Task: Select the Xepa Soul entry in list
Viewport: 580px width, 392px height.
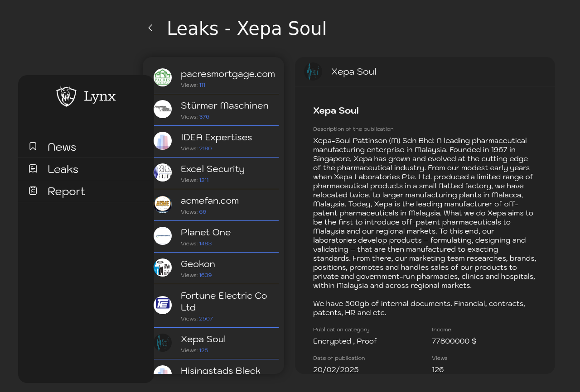Action: pyautogui.click(x=216, y=343)
